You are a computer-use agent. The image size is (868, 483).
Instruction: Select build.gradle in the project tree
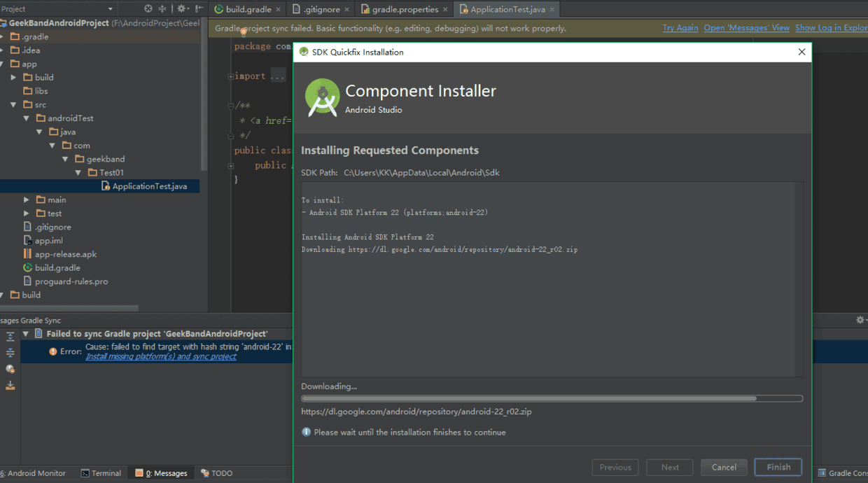click(x=52, y=268)
